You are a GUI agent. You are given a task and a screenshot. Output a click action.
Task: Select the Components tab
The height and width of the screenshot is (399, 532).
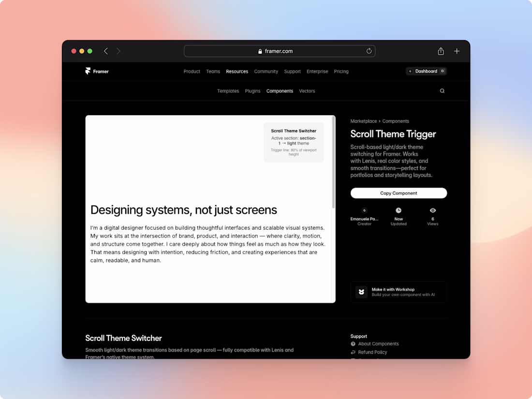coord(280,91)
